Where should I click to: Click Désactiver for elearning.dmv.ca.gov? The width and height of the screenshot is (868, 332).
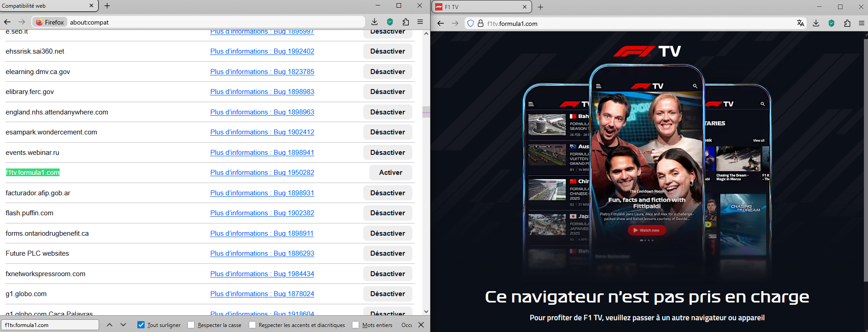(x=388, y=72)
